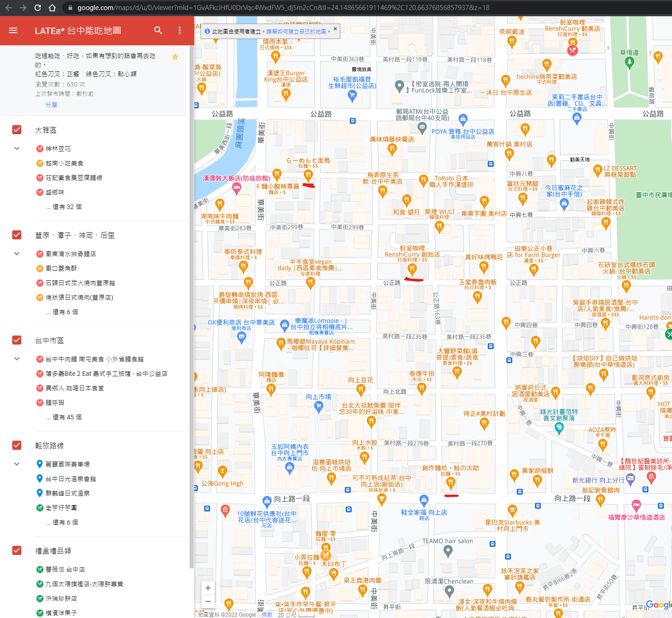Click the search magnifier icon

[158, 30]
